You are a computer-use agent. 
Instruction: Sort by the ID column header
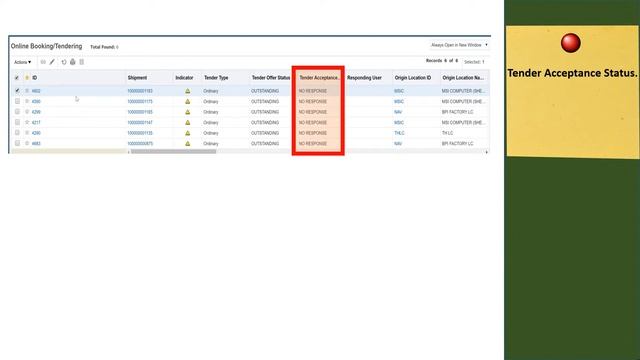click(x=35, y=78)
